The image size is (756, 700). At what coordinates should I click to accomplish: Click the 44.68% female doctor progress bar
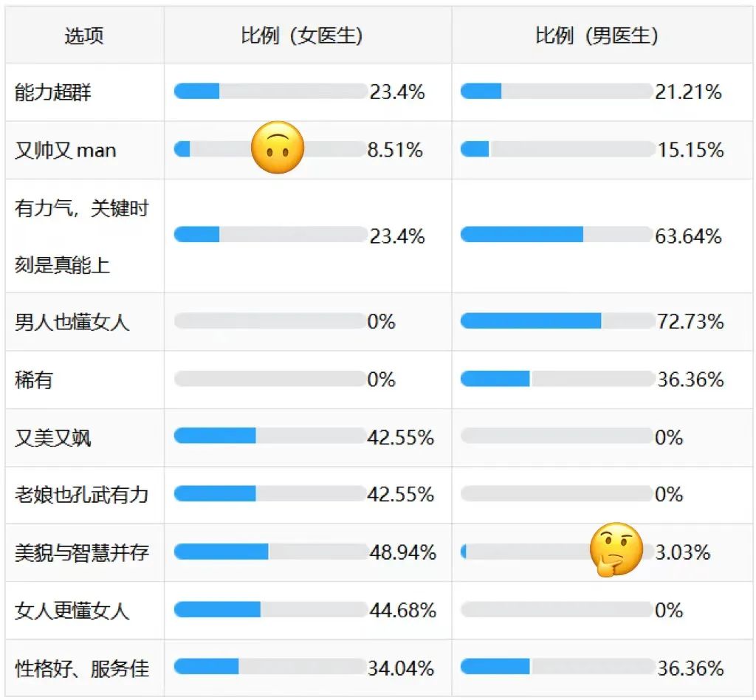click(x=270, y=609)
